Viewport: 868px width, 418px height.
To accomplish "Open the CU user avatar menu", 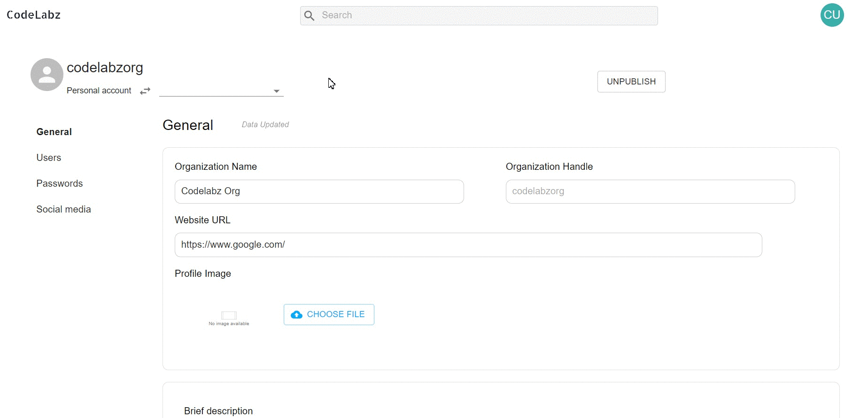I will [832, 15].
